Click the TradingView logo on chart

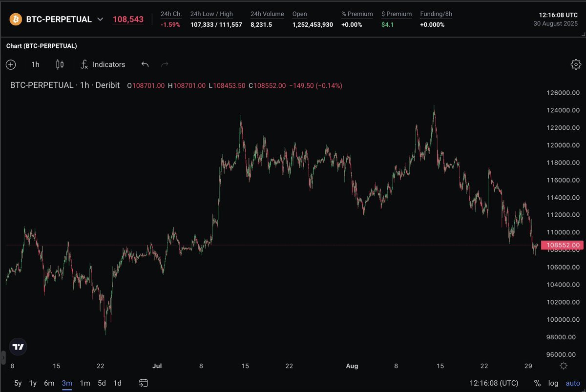(x=19, y=347)
